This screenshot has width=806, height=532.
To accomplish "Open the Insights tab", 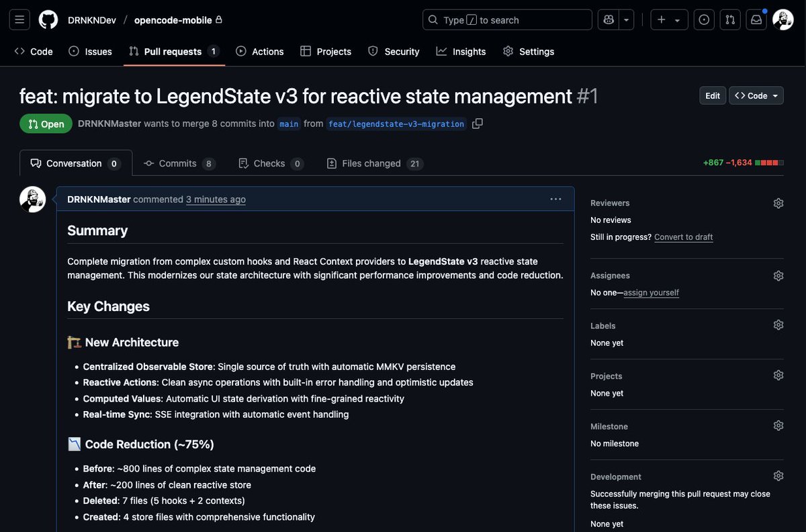I will pos(461,51).
